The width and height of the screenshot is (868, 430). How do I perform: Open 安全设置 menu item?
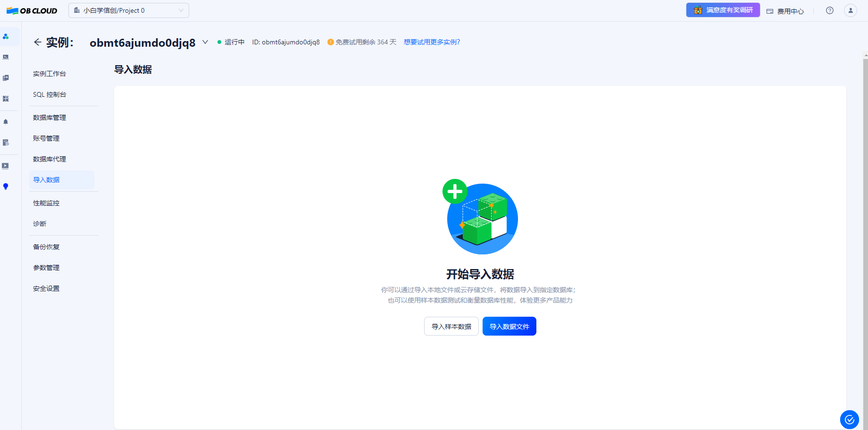point(46,288)
